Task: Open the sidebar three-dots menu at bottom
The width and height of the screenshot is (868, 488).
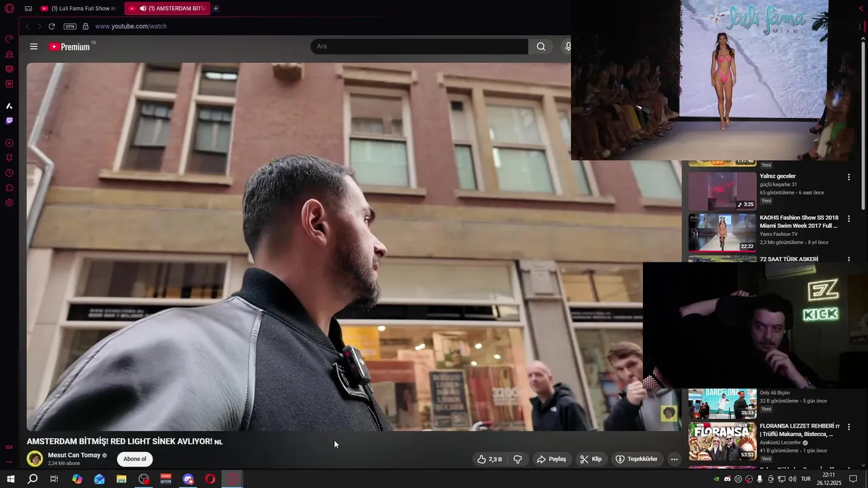Action: [x=9, y=462]
